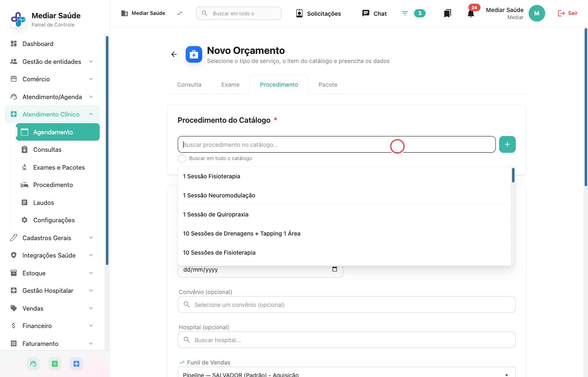Click the Buscar hospital search field
Screen dimensions: 588x377
click(346, 340)
